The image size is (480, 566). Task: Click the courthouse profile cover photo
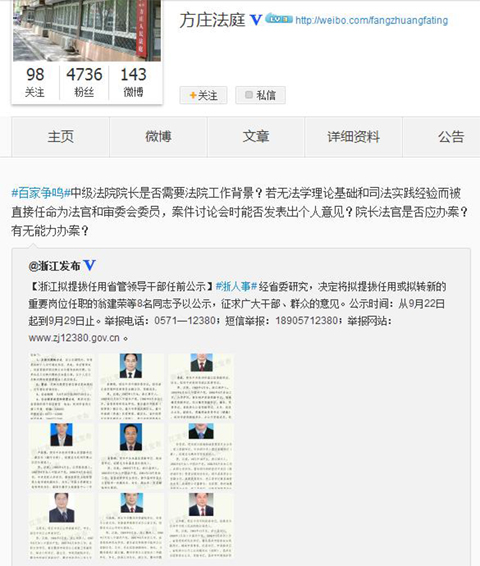tap(87, 31)
